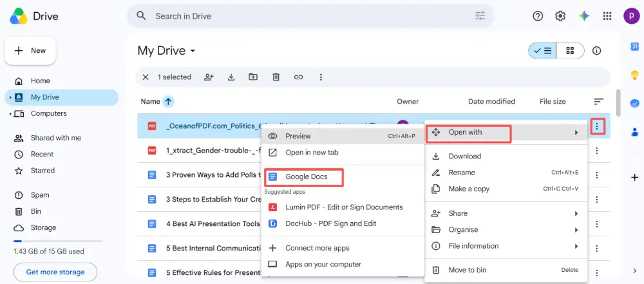Open more actions in the selection toolbar
The image size is (644, 284).
tap(321, 77)
